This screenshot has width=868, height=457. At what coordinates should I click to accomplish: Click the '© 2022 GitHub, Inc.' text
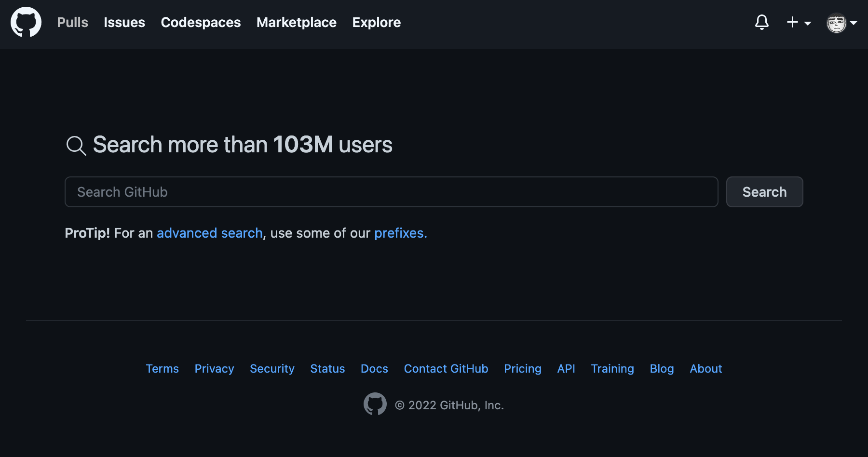[x=449, y=405]
